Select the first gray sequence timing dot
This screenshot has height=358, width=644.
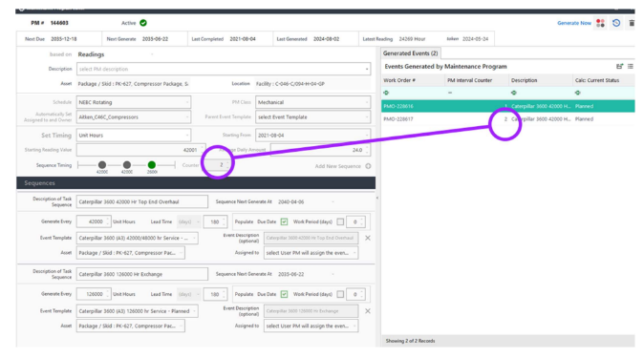pos(102,165)
